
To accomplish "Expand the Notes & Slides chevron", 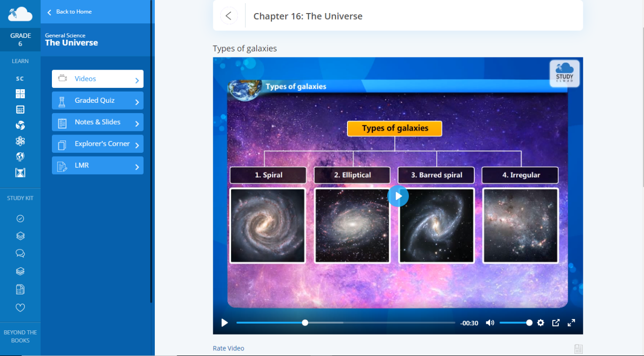I will tap(137, 124).
